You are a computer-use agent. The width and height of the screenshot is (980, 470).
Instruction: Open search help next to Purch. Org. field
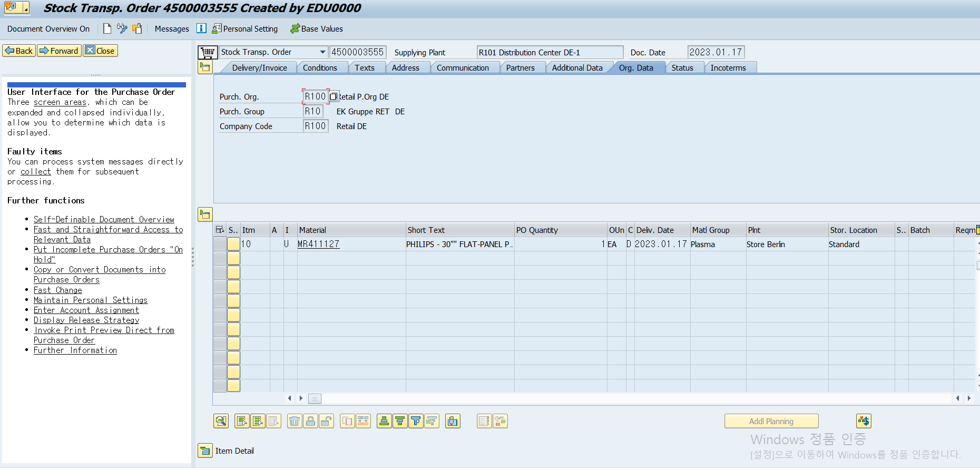[334, 96]
